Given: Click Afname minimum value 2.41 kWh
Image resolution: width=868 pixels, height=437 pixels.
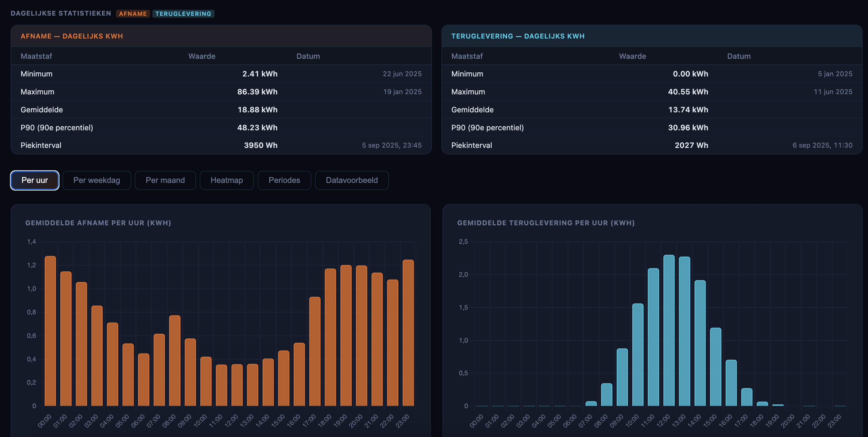Looking at the screenshot, I should pos(260,74).
